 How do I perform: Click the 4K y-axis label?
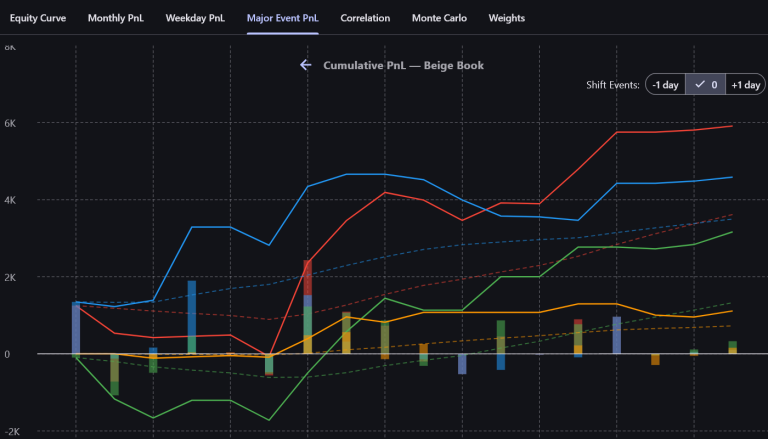pyautogui.click(x=10, y=200)
